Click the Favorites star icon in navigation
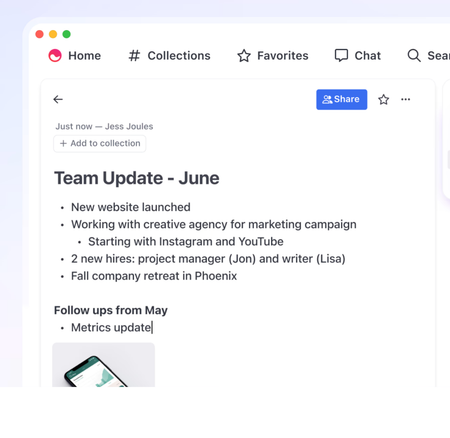Screen dimensions: 450x438 click(244, 56)
